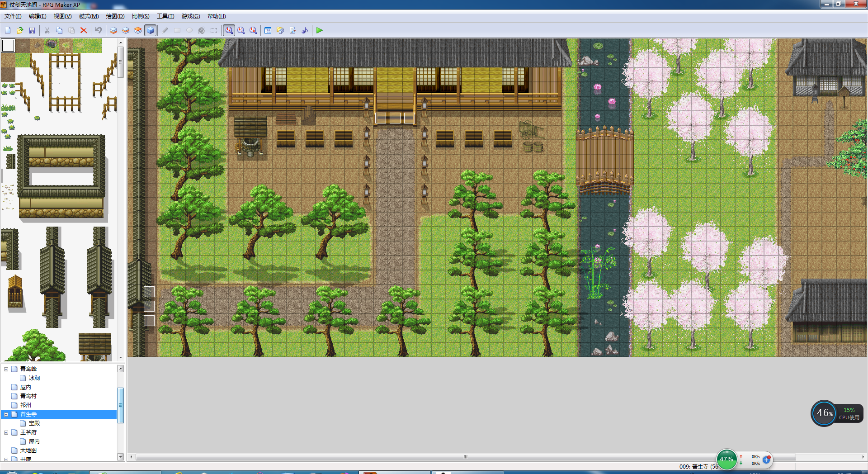Open the 编辑(E) menu
This screenshot has height=474, width=868.
click(x=38, y=16)
